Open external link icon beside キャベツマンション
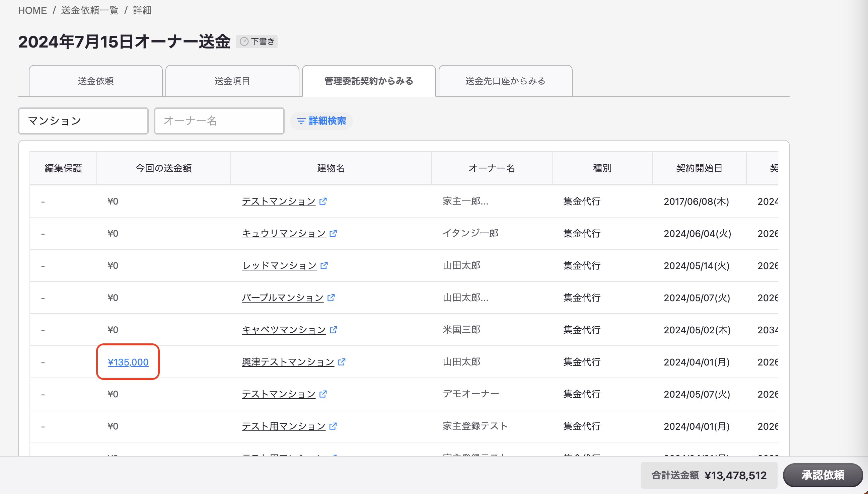Screen dimensions: 868x494 [x=333, y=330]
